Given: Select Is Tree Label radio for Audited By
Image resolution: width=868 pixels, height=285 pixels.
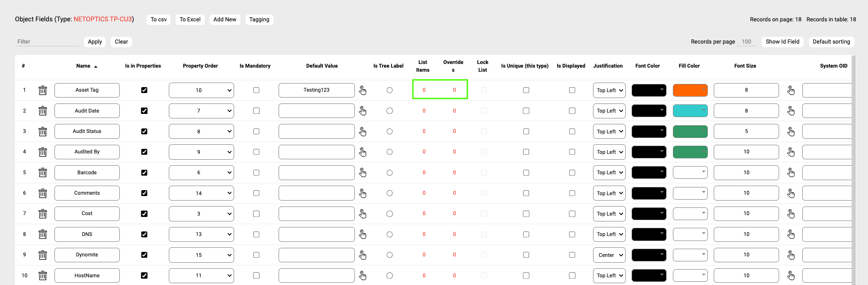Looking at the screenshot, I should tap(390, 152).
